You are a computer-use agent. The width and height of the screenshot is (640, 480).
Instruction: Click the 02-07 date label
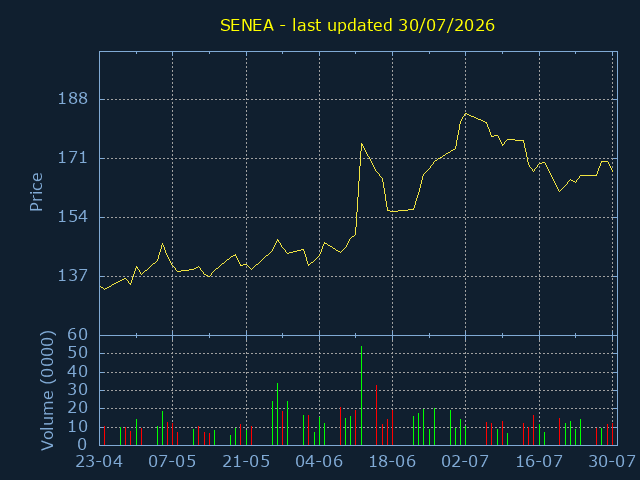tap(465, 462)
